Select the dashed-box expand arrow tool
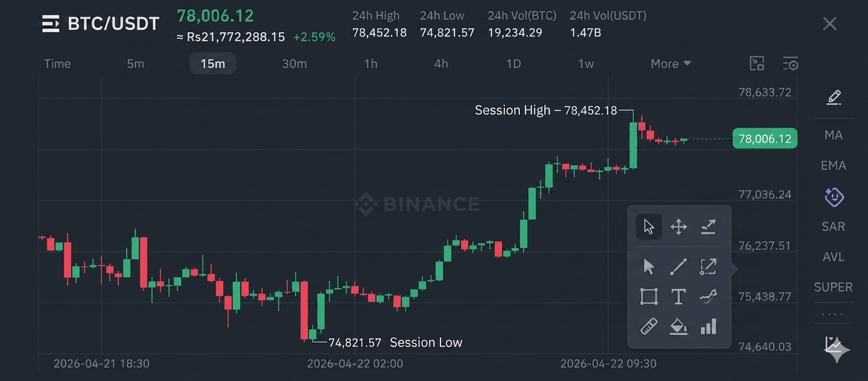Screen dimensions: 868x381 point(708,267)
